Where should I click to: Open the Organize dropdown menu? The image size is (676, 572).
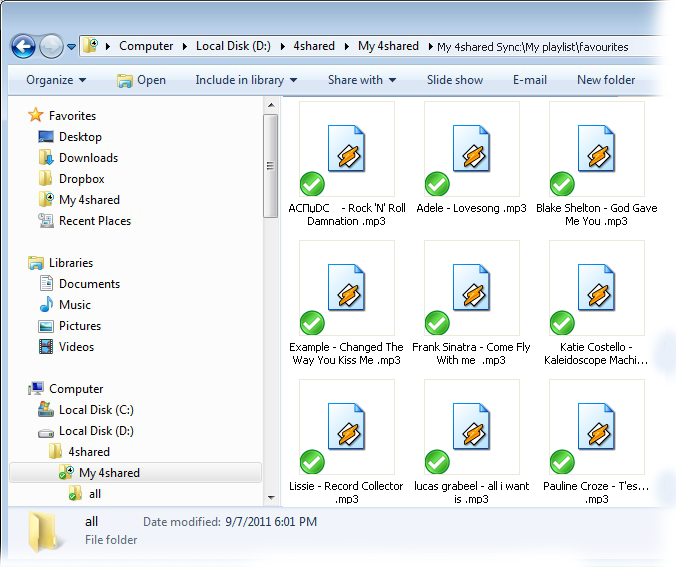56,80
